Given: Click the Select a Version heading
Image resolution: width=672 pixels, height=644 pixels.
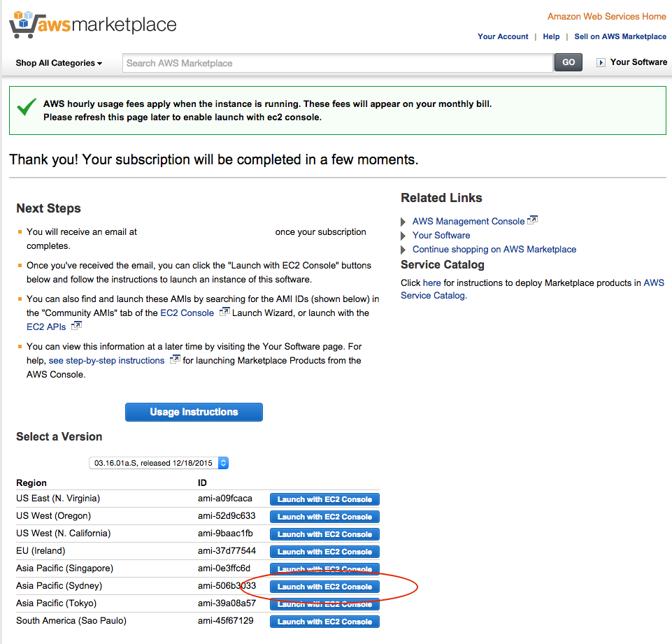Looking at the screenshot, I should 59,436.
